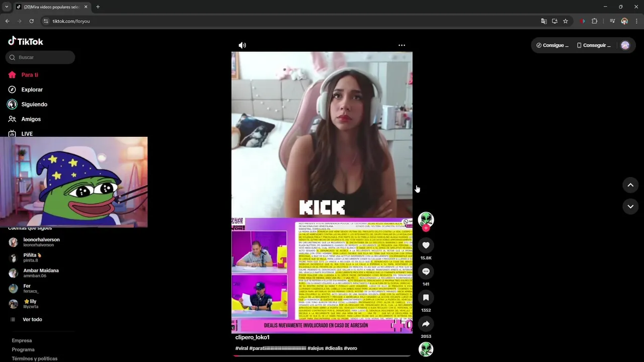Open the TikTok profile avatar menu
The width and height of the screenshot is (644, 362).
[625, 45]
